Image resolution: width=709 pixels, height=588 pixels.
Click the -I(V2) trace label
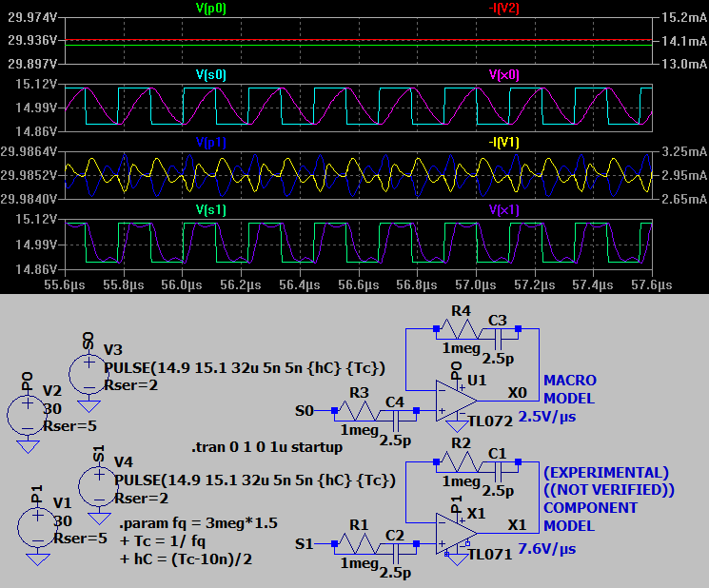[504, 8]
